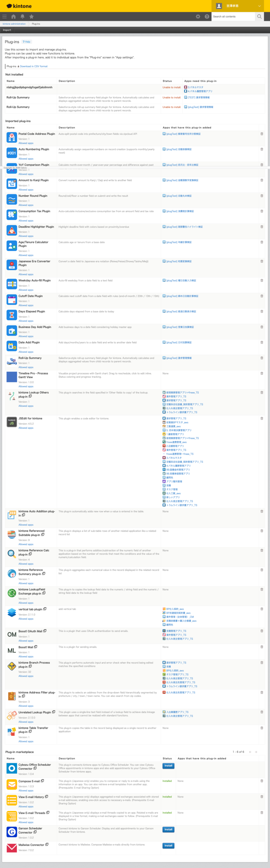The width and height of the screenshot is (270, 868).
Task: Open the notifications bell
Action: click(22, 16)
